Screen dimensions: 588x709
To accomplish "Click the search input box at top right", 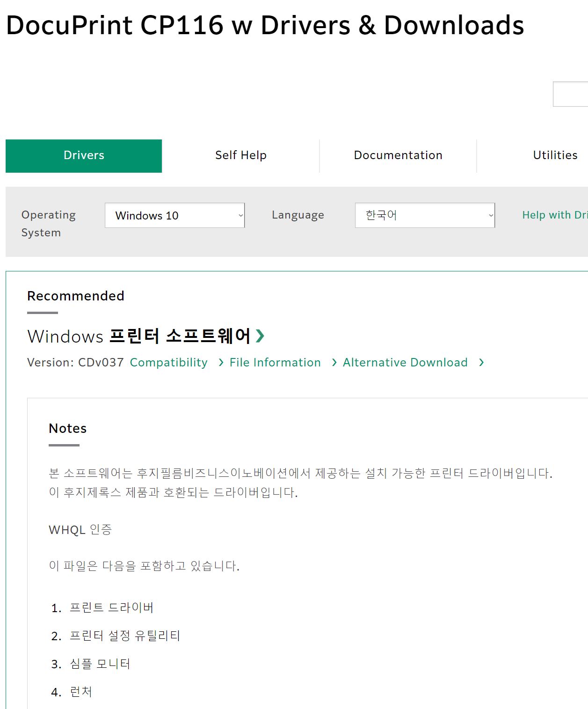I will [570, 94].
